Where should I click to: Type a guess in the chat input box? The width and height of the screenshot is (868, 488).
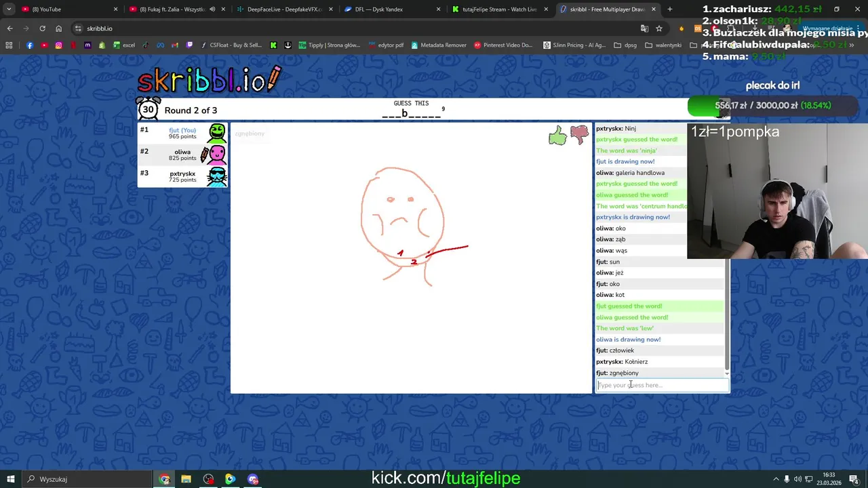coord(663,385)
